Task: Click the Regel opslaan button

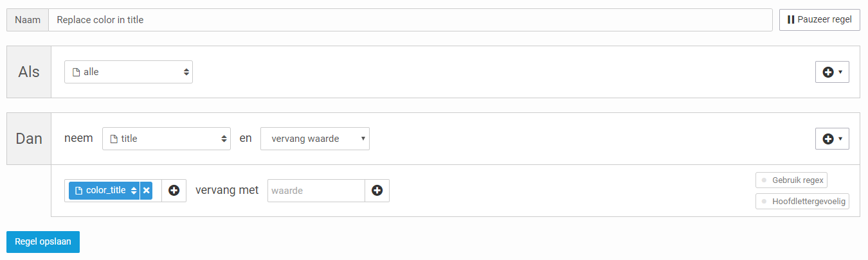Action: pos(43,242)
